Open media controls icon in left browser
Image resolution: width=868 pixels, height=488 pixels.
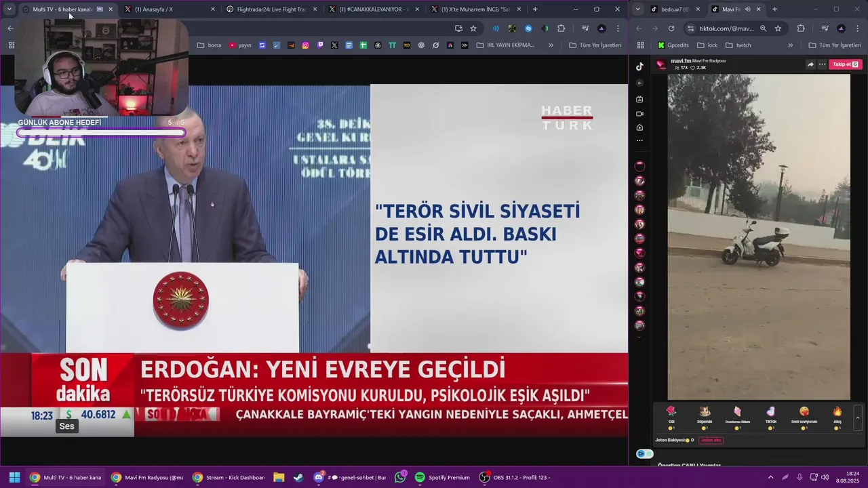[x=585, y=28]
